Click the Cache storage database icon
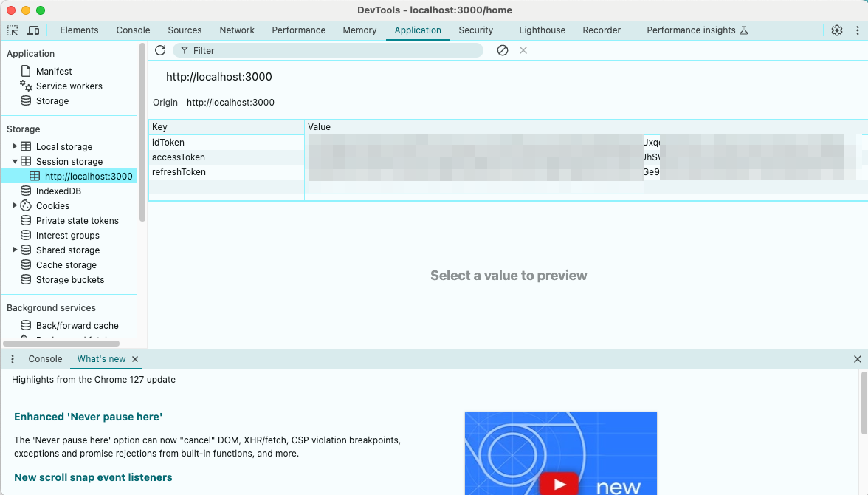Viewport: 868px width, 495px height. coord(25,265)
